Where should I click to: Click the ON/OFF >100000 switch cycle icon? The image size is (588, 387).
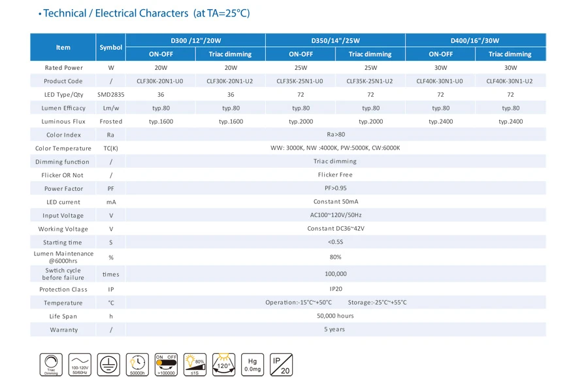tap(166, 365)
